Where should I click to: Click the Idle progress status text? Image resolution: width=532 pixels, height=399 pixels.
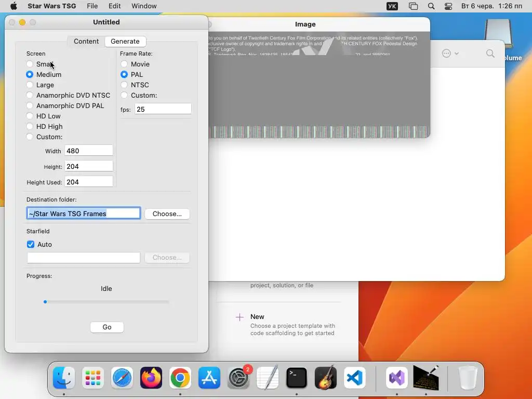(x=106, y=289)
